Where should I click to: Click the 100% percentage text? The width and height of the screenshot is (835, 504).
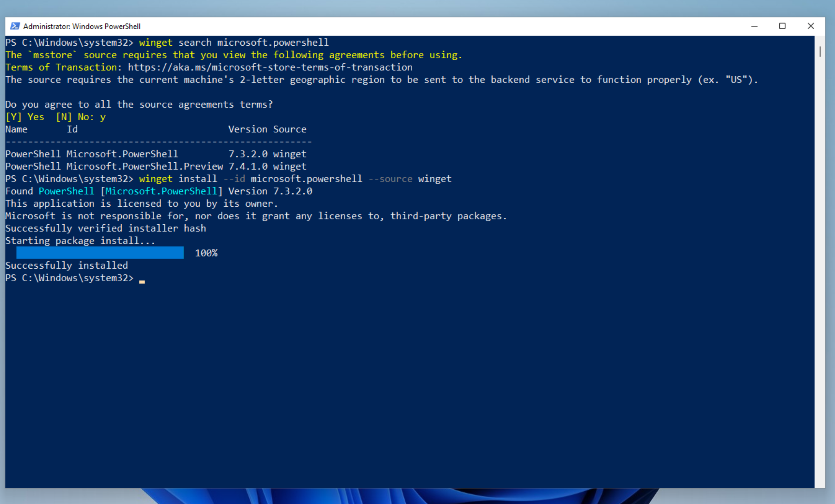[206, 253]
